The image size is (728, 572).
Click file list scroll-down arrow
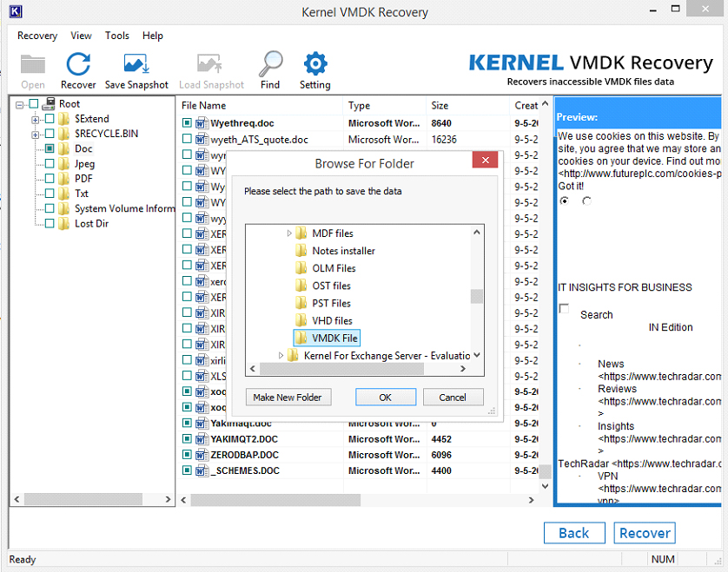[545, 486]
